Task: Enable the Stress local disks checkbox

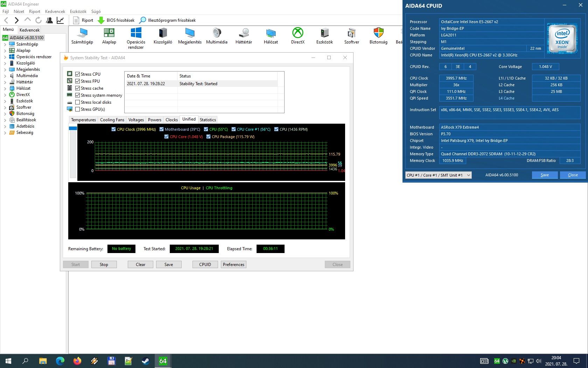Action: pos(78,102)
